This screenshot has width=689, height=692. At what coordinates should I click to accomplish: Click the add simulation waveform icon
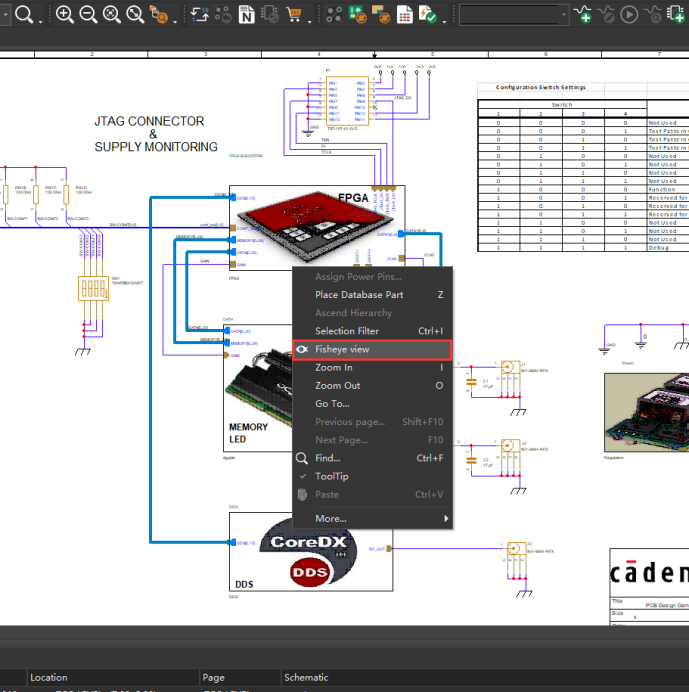pyautogui.click(x=583, y=15)
